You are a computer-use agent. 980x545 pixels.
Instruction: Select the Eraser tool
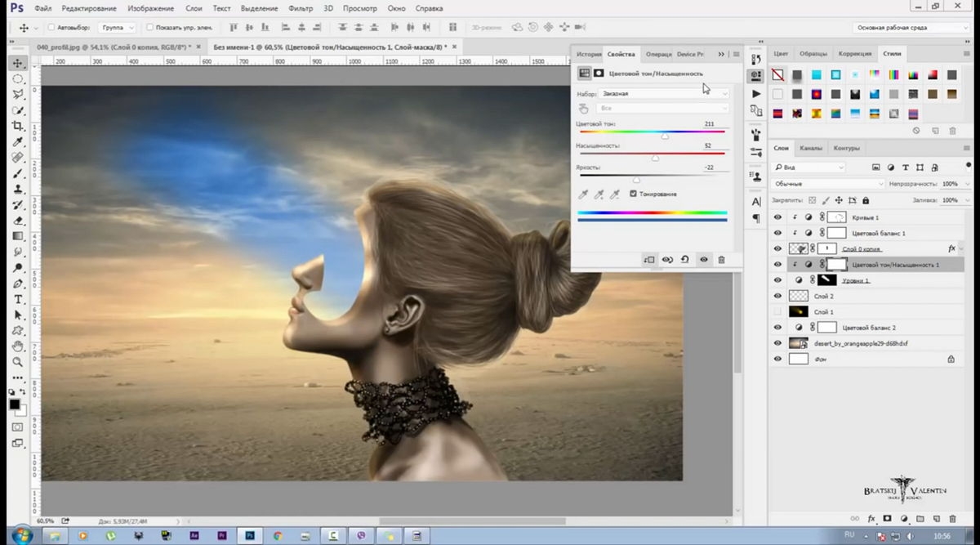click(x=18, y=221)
